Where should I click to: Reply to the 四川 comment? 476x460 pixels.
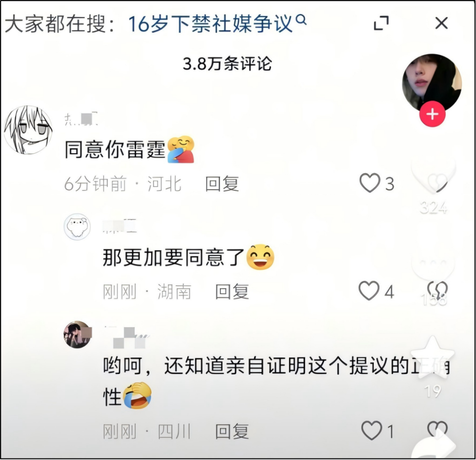[232, 431]
